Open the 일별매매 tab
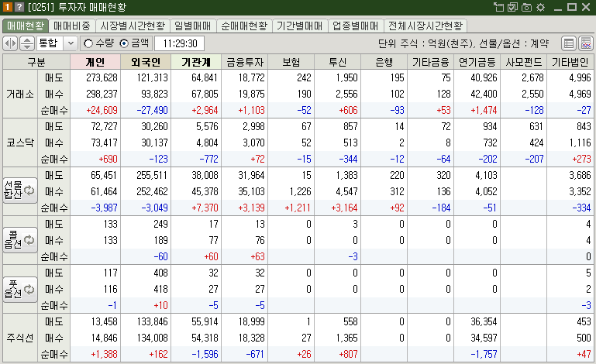The height and width of the screenshot is (364, 596). point(193,26)
